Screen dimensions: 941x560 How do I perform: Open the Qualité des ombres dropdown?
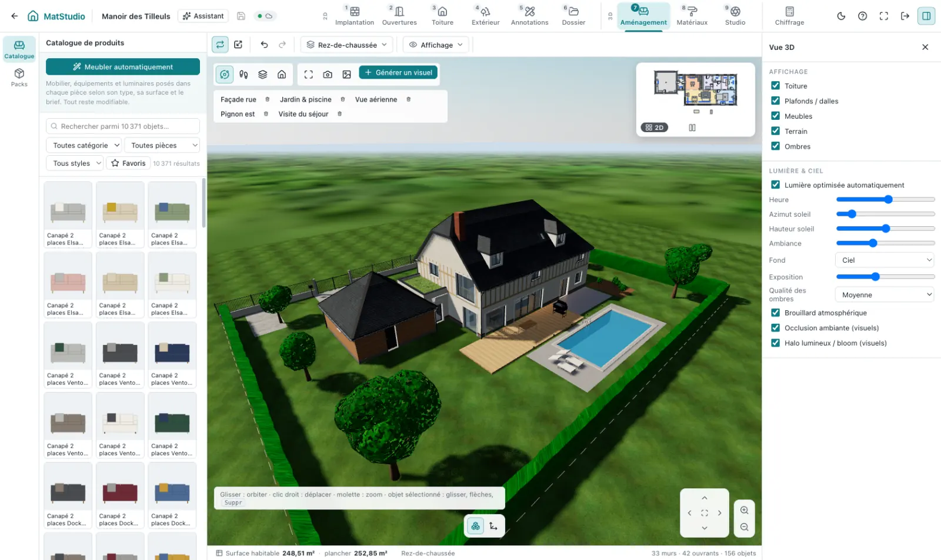point(885,295)
